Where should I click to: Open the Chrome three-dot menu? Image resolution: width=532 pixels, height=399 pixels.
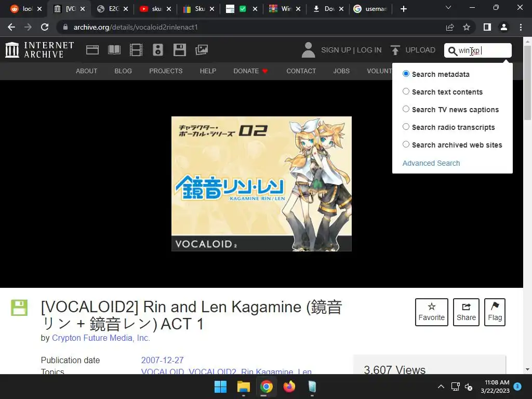tap(521, 27)
